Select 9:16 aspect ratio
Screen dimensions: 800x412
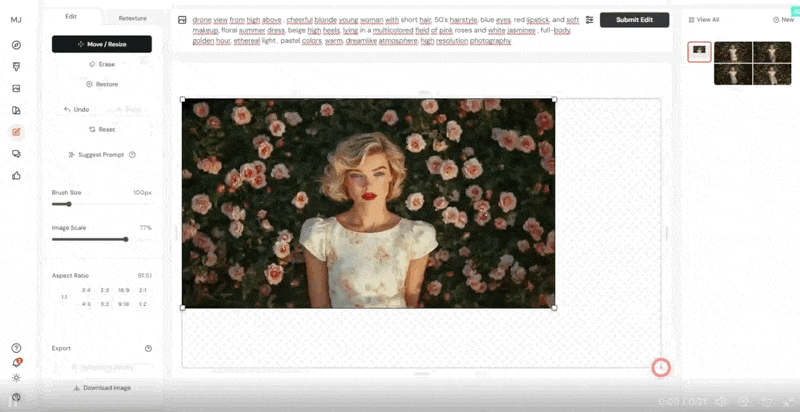click(123, 304)
